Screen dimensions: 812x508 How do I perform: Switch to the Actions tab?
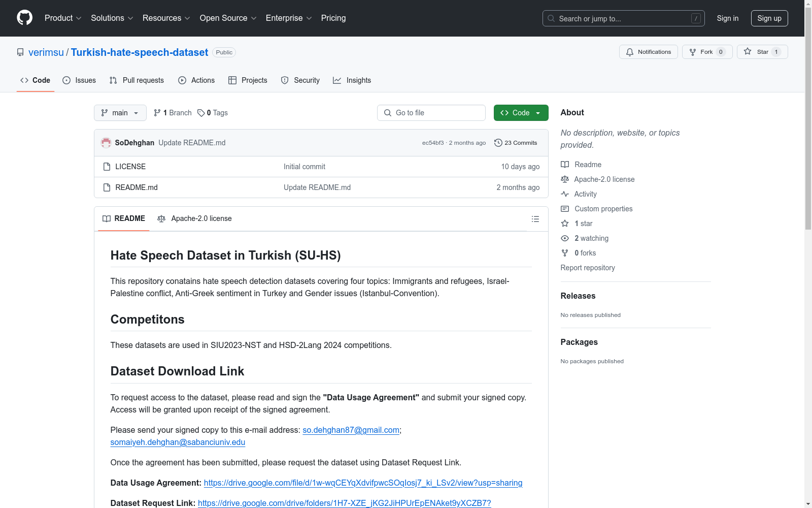click(197, 80)
